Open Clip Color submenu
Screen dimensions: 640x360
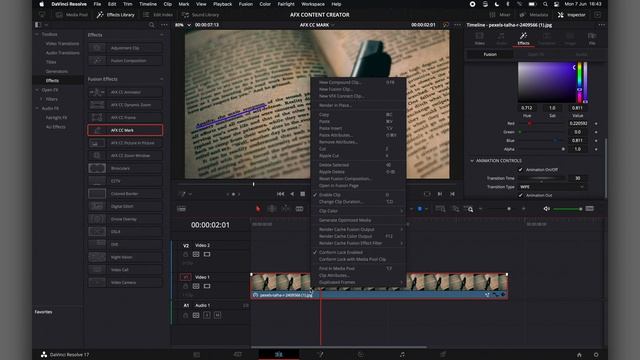(x=358, y=211)
